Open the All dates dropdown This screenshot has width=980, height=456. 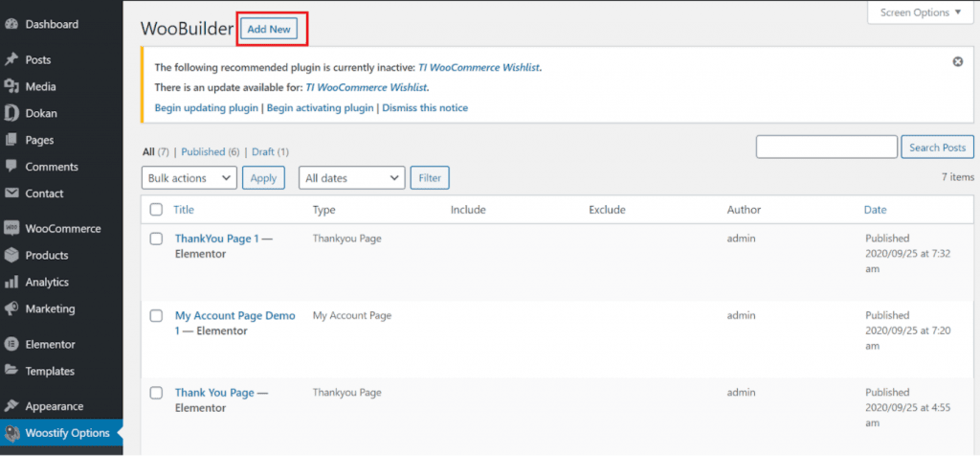[352, 177]
